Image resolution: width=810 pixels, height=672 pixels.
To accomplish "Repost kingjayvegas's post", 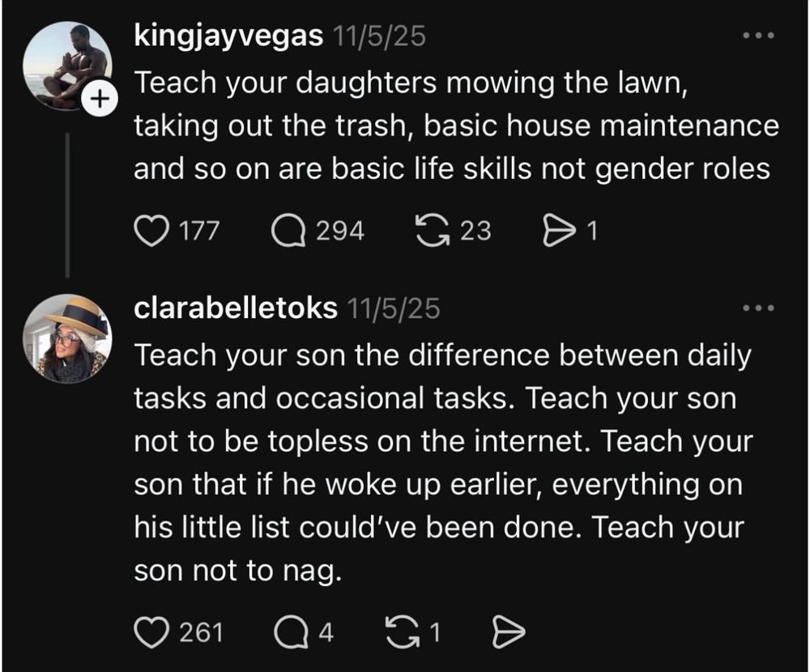I will click(x=434, y=230).
